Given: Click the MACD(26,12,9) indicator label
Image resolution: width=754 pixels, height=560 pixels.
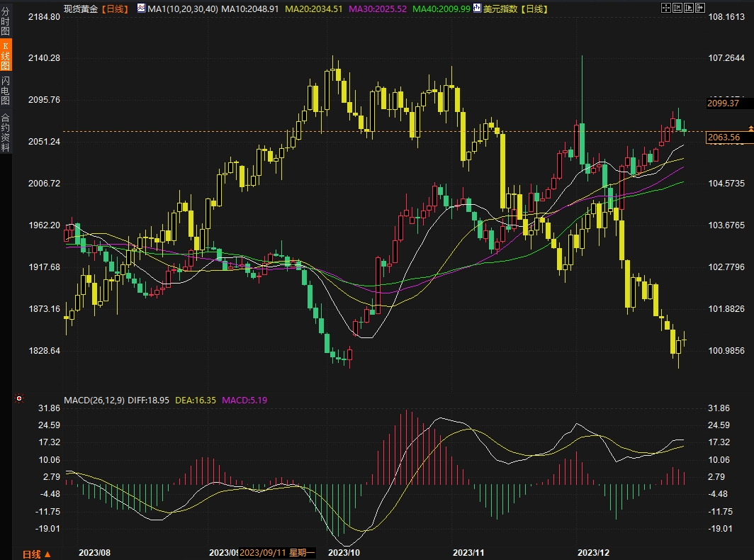Looking at the screenshot, I should [94, 400].
